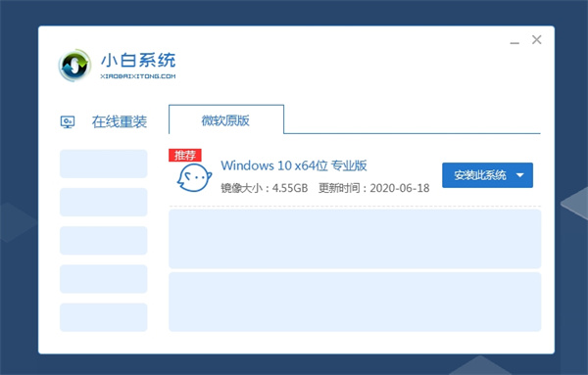Image resolution: width=588 pixels, height=375 pixels.
Task: Click the monitor icon beside 在线重装
Action: 68,121
